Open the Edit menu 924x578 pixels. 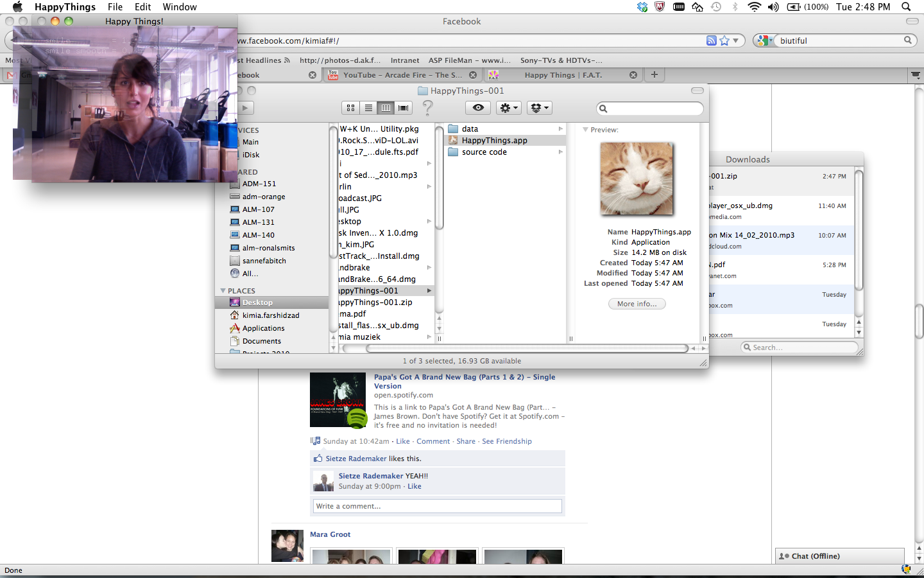tap(142, 7)
